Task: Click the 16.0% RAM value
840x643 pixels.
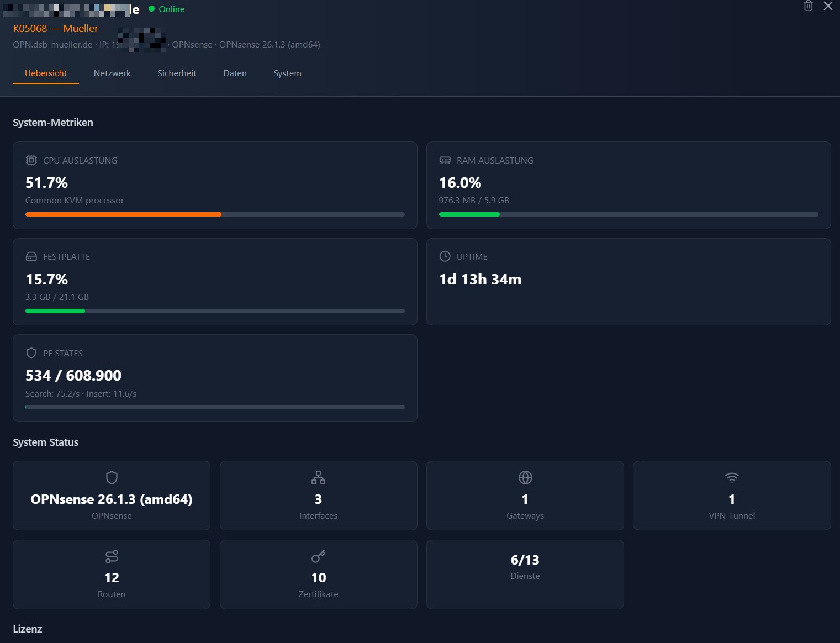Action: 460,183
